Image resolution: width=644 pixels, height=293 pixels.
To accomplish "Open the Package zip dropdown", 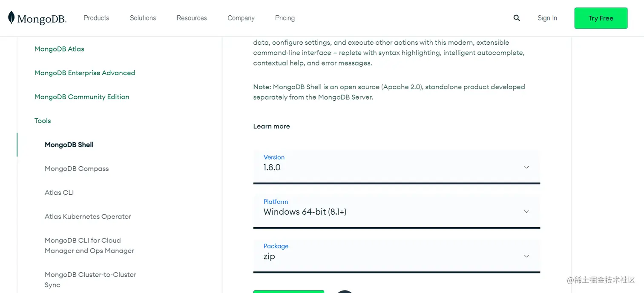I will pyautogui.click(x=397, y=256).
